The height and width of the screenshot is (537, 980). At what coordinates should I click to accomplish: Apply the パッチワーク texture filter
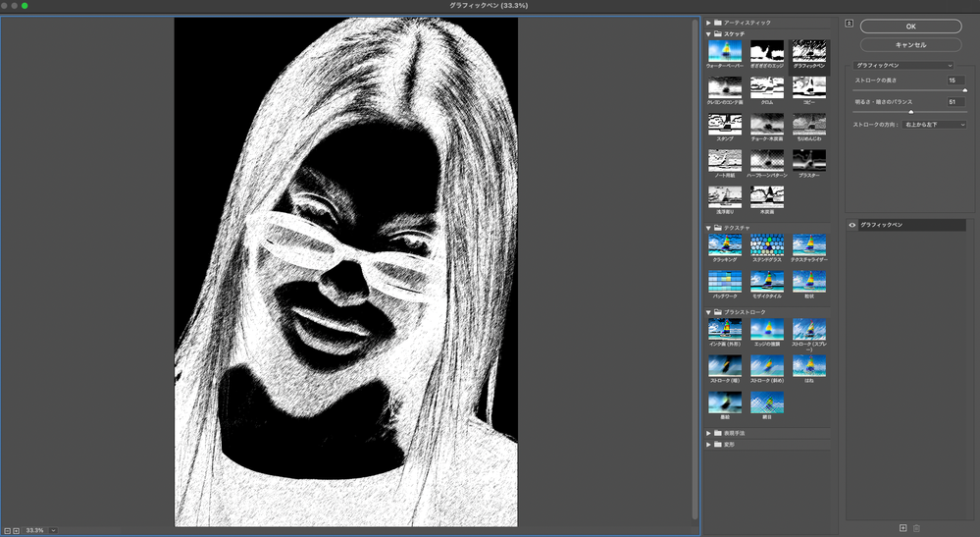[x=724, y=282]
